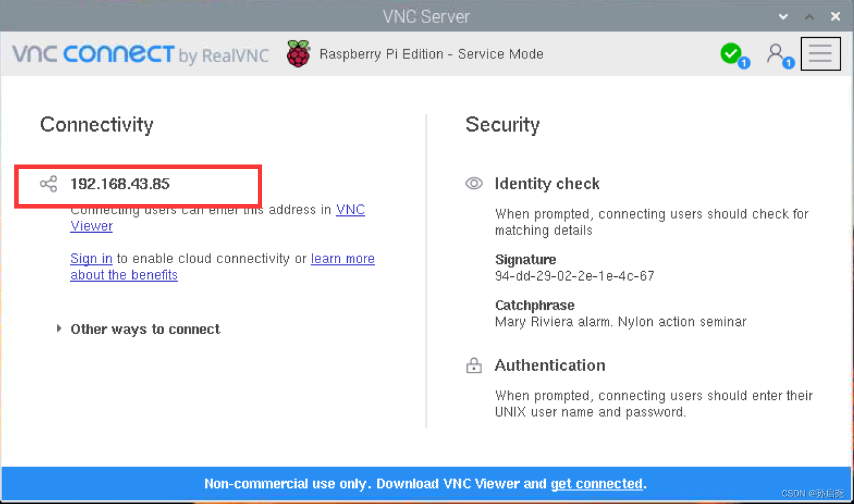
Task: Click the VNC Connect by RealVNC logo
Action: point(140,55)
